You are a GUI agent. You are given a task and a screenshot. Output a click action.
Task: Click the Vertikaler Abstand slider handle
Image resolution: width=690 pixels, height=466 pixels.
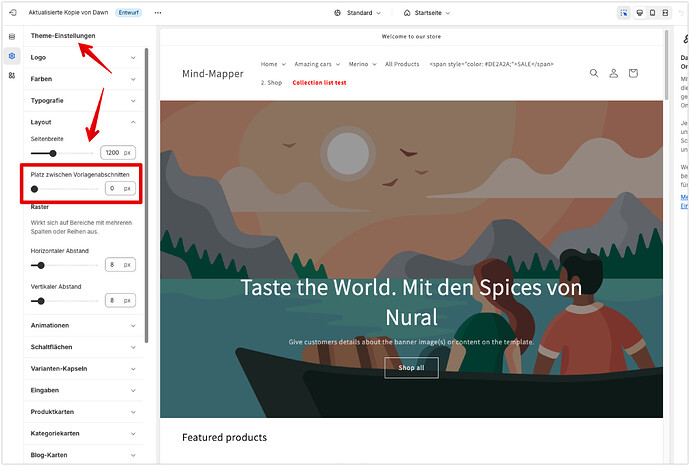[41, 301]
